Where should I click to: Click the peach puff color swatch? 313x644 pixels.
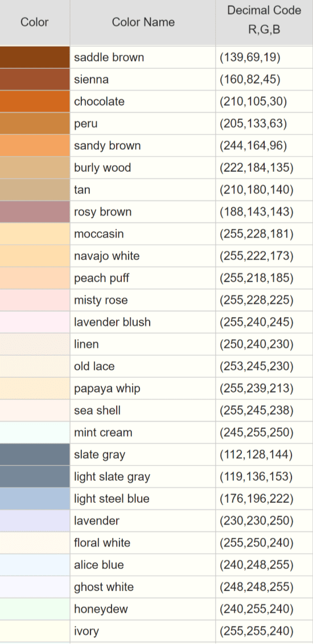[35, 278]
